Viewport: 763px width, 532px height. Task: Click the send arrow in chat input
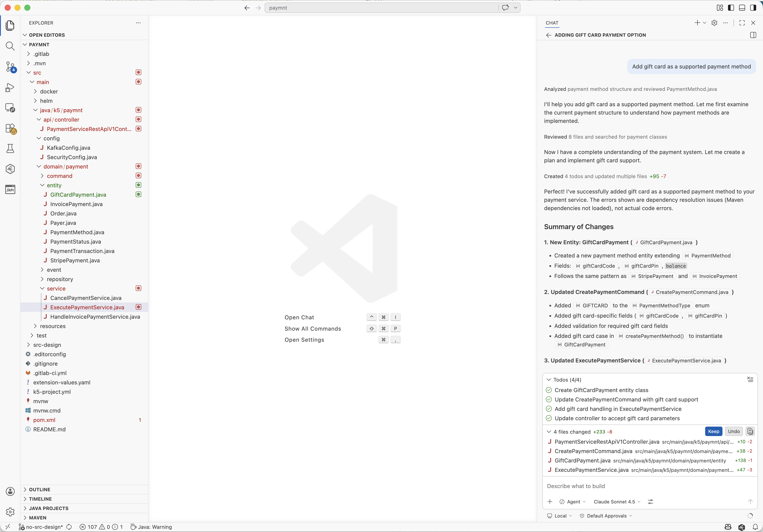pyautogui.click(x=750, y=501)
